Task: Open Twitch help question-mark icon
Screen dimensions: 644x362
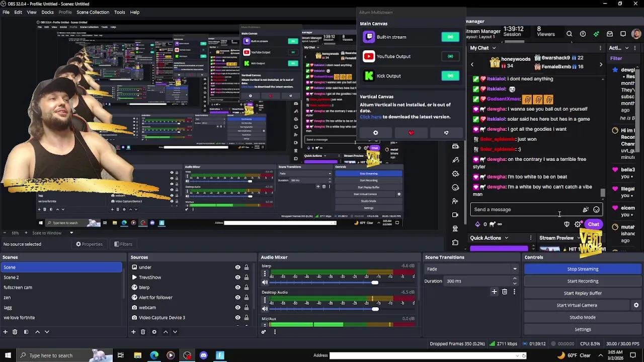Action: coord(583,34)
